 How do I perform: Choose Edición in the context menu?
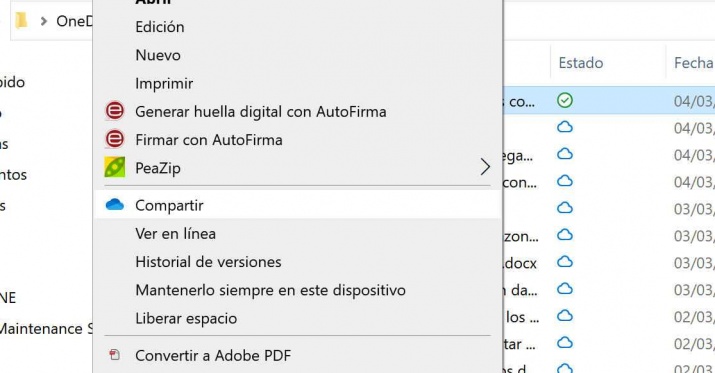coord(160,27)
